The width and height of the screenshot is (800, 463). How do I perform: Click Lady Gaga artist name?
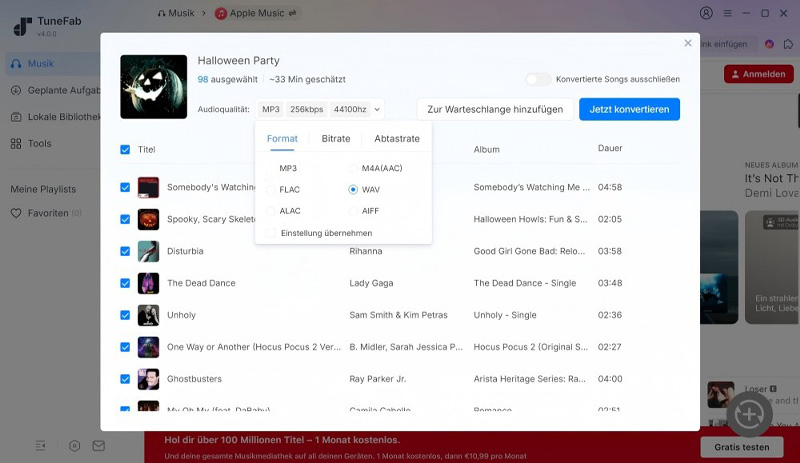[371, 283]
